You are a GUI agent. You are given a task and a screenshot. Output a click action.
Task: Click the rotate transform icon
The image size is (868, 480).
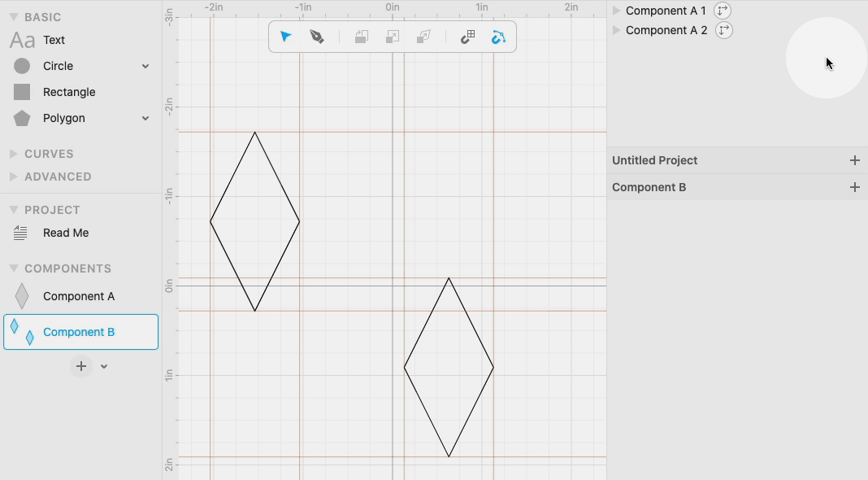[361, 37]
